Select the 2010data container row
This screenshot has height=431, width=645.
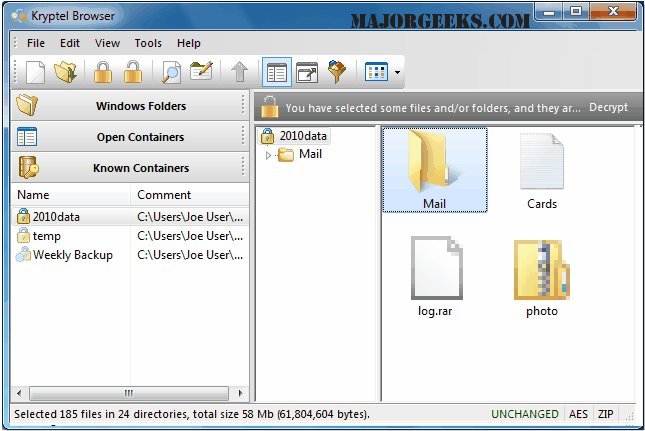130,217
